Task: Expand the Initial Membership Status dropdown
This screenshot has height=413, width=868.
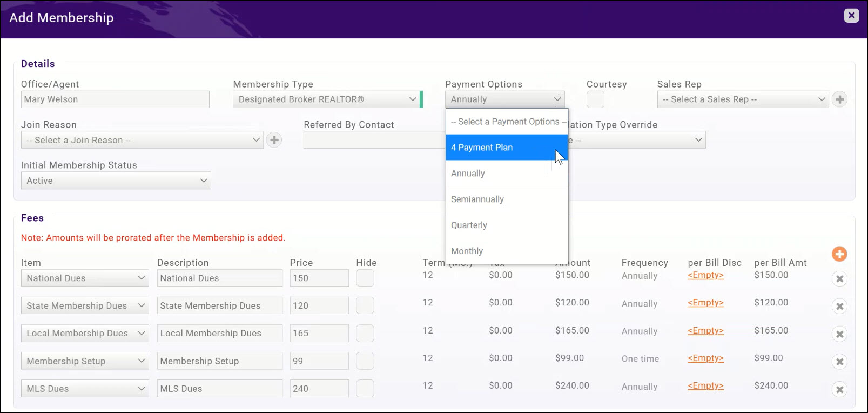Action: (x=116, y=181)
